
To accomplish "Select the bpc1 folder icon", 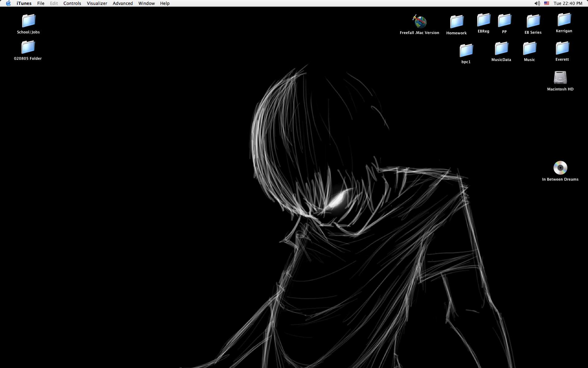I will click(x=466, y=51).
